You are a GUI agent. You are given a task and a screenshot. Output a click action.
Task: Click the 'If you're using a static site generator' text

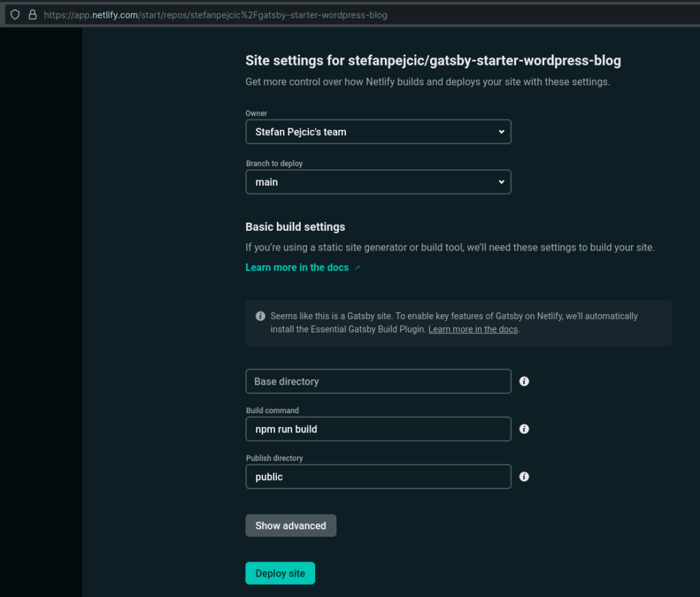tap(450, 247)
